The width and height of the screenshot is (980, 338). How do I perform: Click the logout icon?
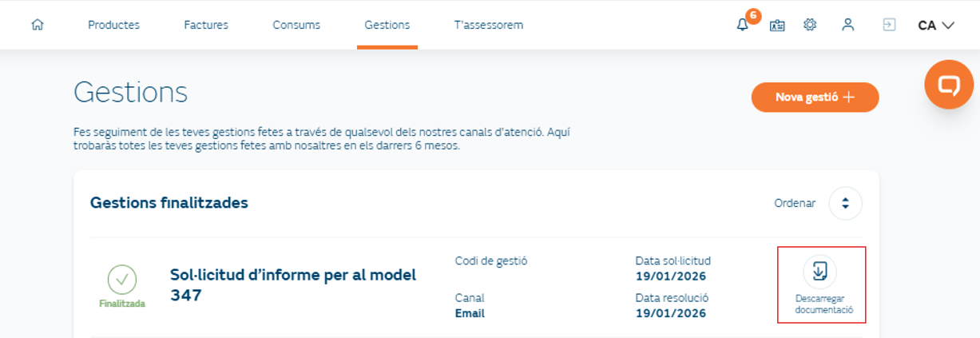[889, 25]
